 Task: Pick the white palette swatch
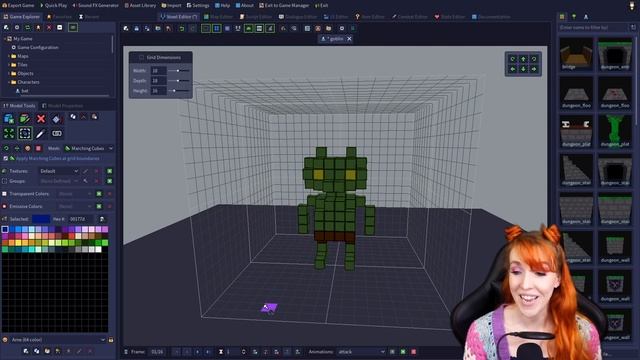98,249
